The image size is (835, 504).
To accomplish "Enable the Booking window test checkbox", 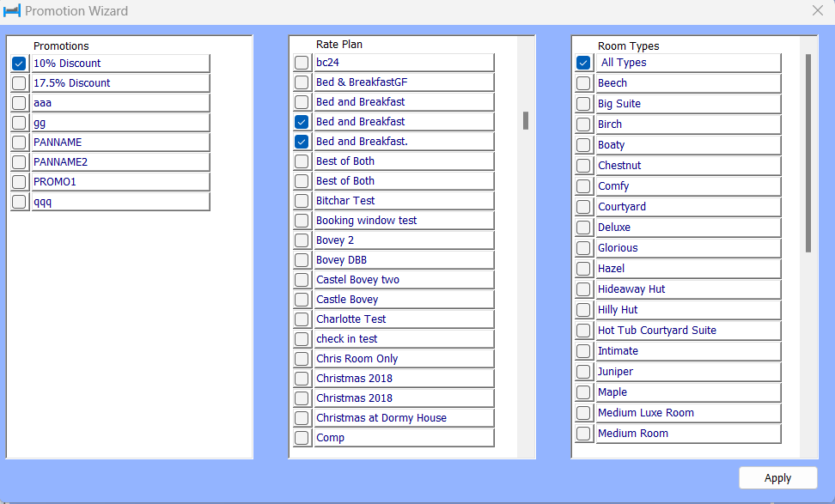I will (x=302, y=221).
